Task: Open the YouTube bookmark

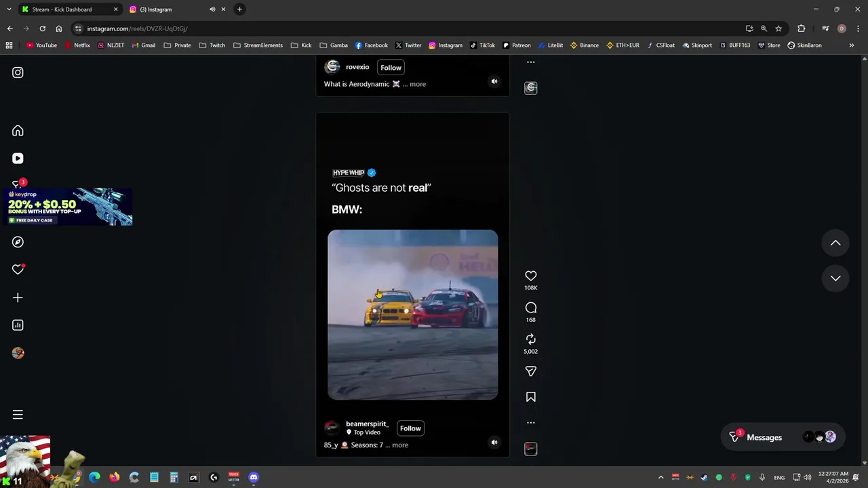Action: (41, 45)
